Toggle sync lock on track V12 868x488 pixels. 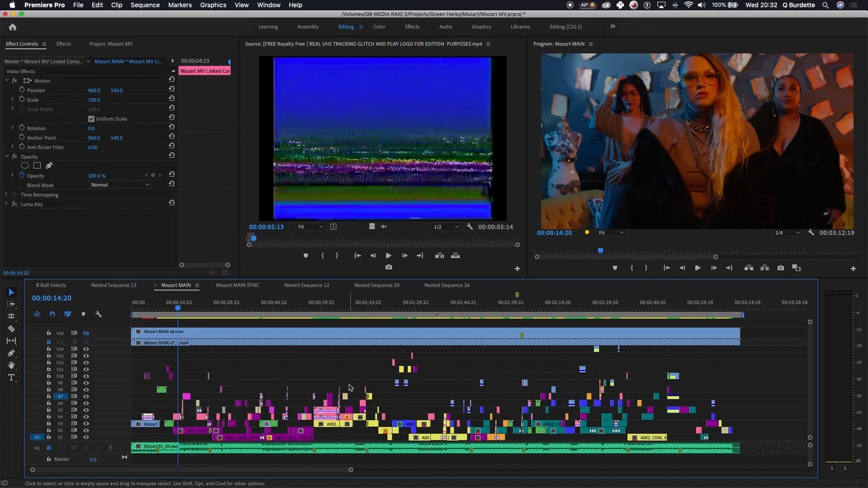point(74,362)
